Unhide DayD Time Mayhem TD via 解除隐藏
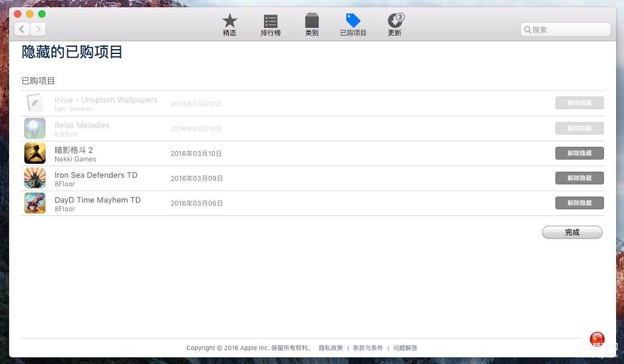Viewport: 624px width, 364px height. coord(580,203)
